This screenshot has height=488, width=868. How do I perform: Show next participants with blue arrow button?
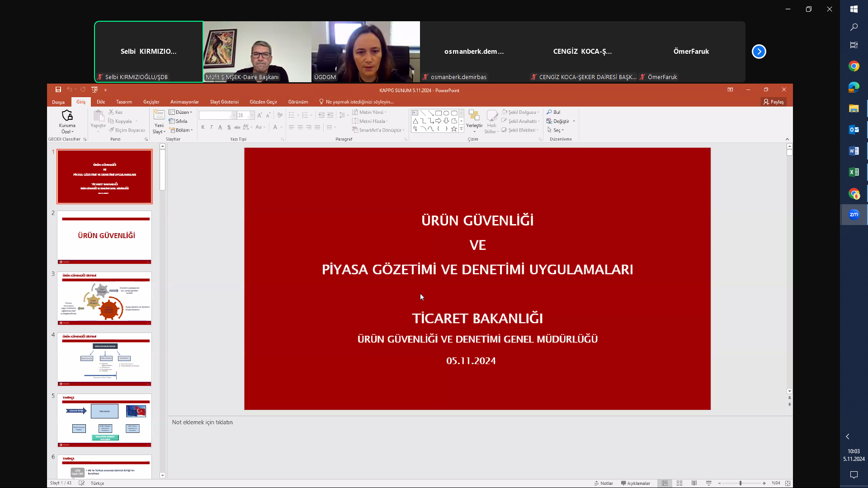click(759, 52)
